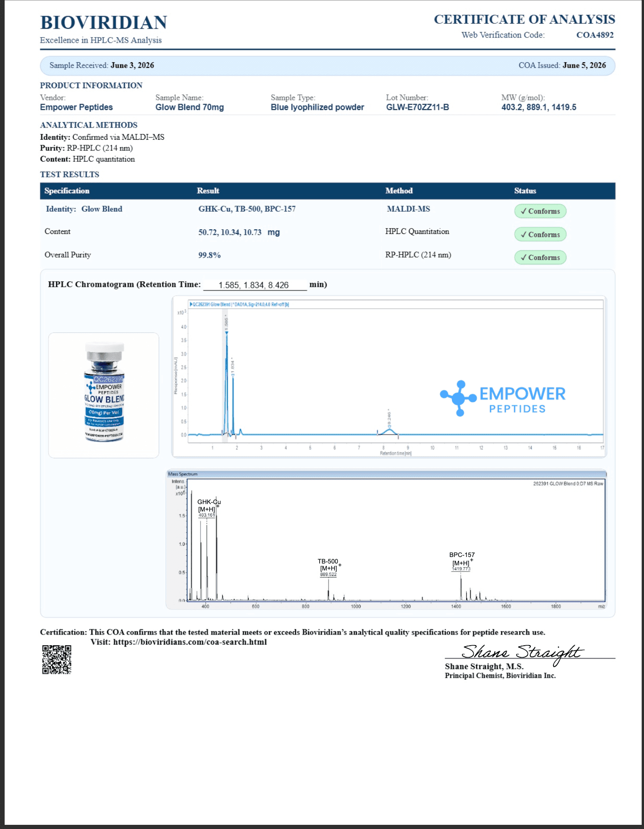Click the Status column header
This screenshot has width=644, height=829.
click(525, 191)
